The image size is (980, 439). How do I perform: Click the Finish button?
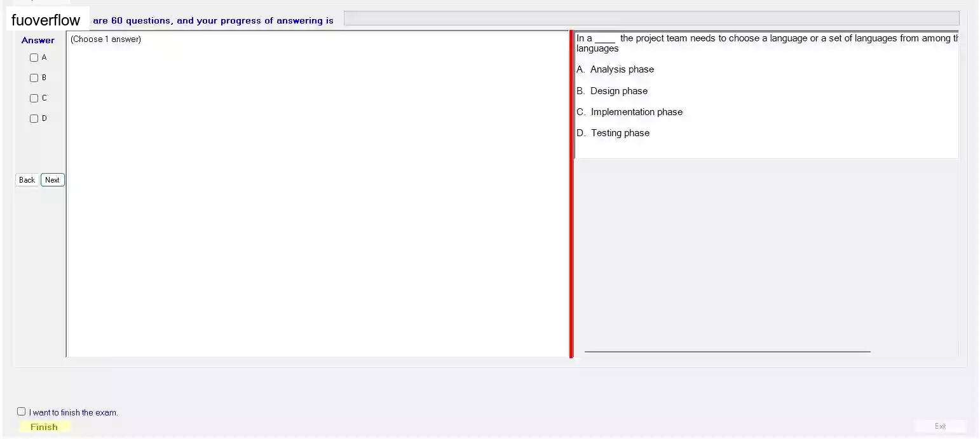click(x=44, y=427)
